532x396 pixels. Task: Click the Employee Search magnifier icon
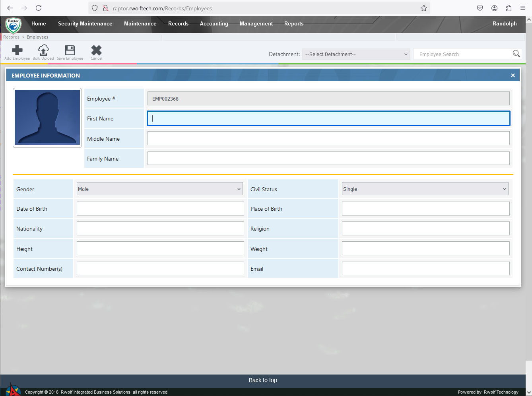click(516, 54)
